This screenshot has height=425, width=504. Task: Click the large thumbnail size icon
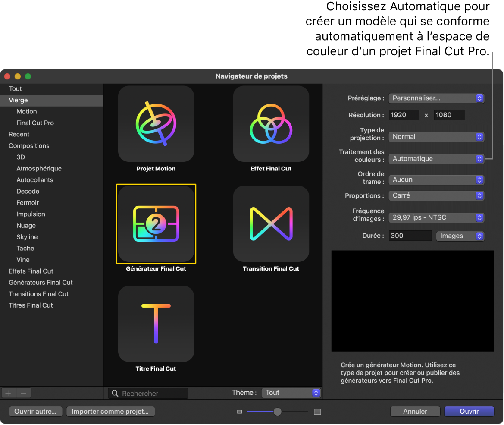pyautogui.click(x=317, y=412)
